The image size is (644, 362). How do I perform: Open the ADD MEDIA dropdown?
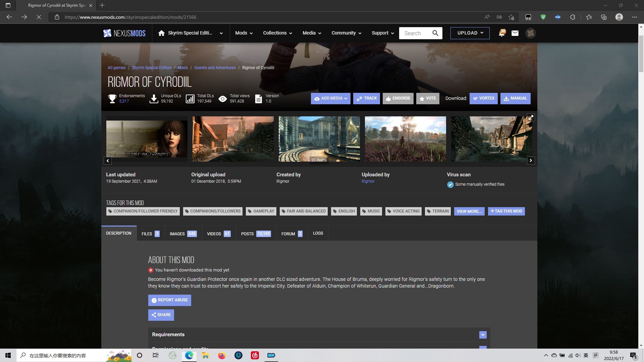(x=330, y=99)
